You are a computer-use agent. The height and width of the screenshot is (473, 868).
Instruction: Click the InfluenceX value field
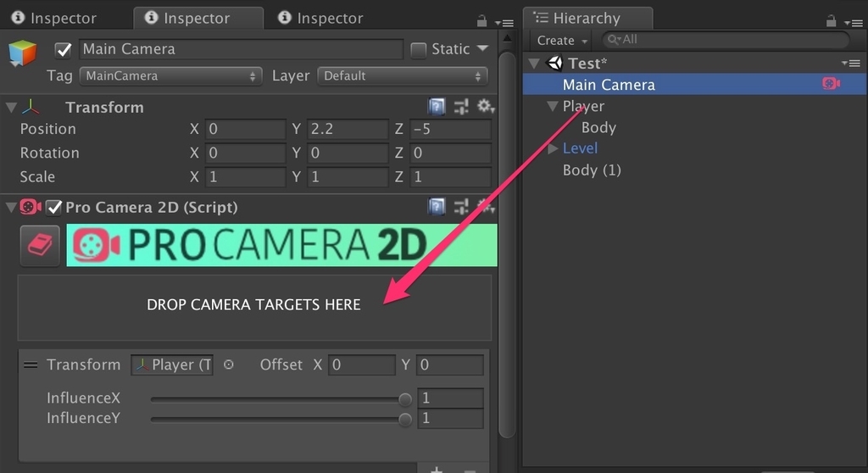pyautogui.click(x=450, y=398)
